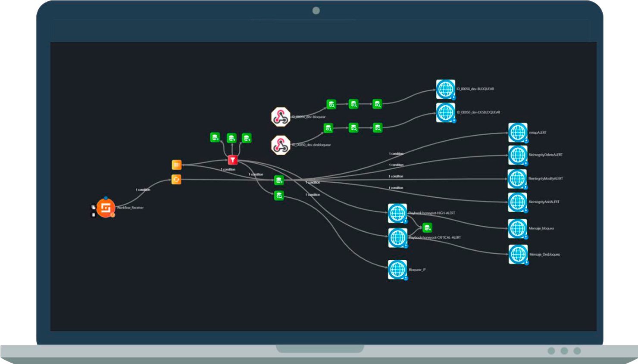Viewport: 638px width, 364px height.
Task: Click the 'fileintegrityDeleteALERT' label text
Action: tap(545, 155)
